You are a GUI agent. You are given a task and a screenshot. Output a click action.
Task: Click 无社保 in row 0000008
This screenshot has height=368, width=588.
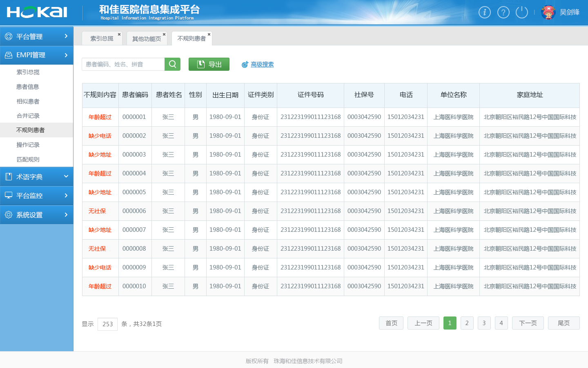coord(97,249)
